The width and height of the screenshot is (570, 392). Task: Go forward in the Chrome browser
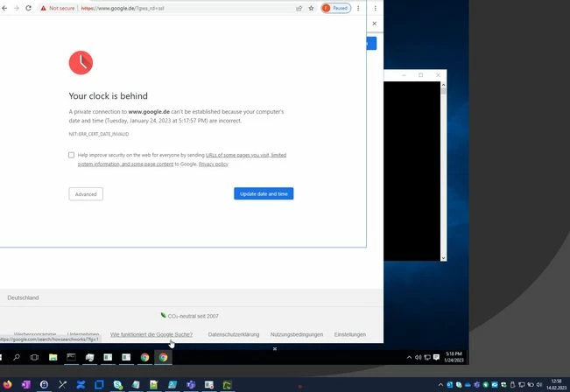pyautogui.click(x=17, y=8)
